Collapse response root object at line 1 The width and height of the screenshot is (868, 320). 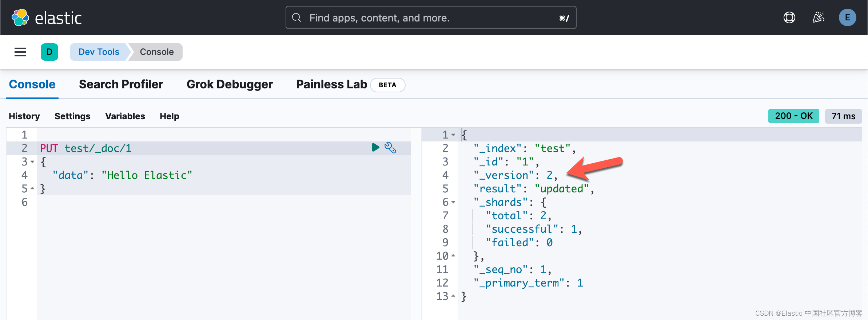click(x=453, y=135)
